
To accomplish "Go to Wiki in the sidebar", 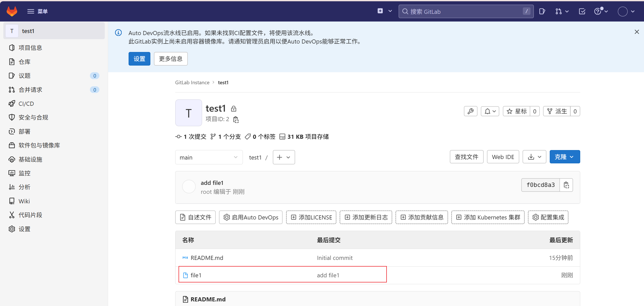I will (24, 201).
